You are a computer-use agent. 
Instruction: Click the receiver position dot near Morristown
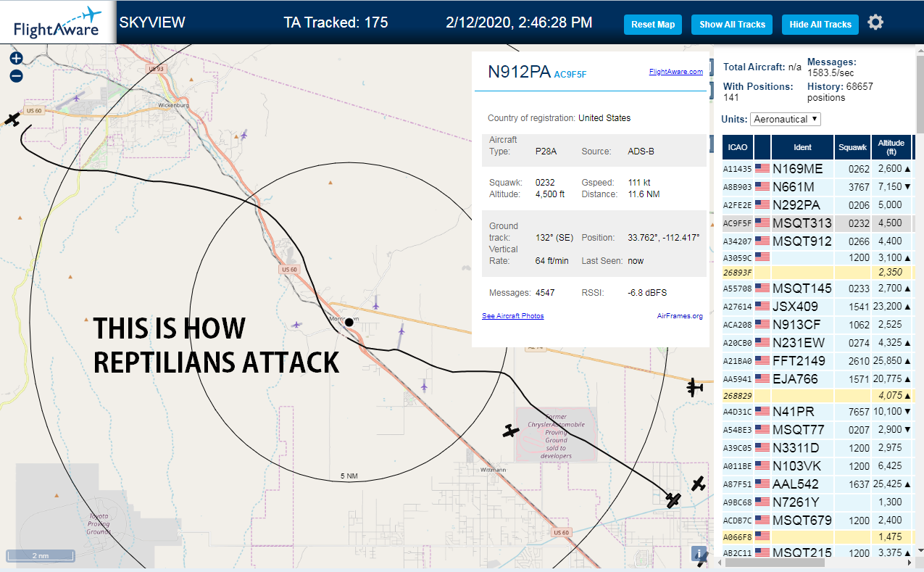pyautogui.click(x=349, y=322)
